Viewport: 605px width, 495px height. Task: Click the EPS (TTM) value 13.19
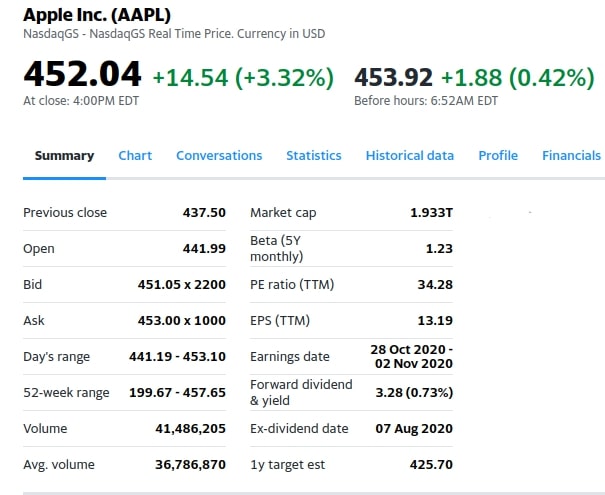(434, 320)
